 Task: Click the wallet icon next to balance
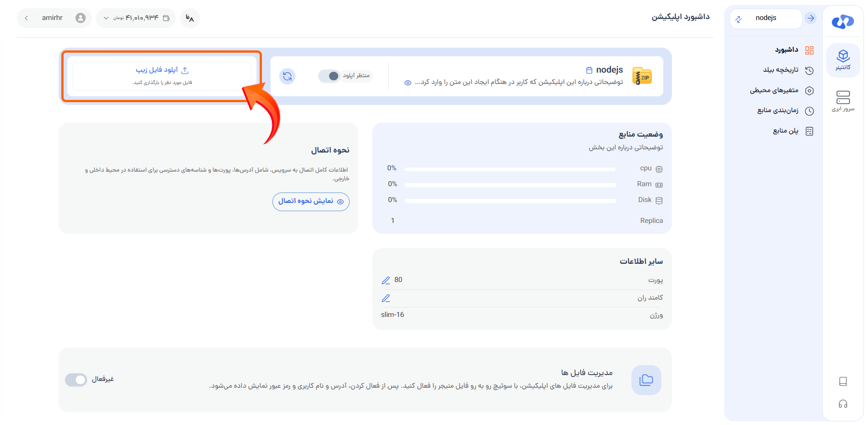[166, 18]
